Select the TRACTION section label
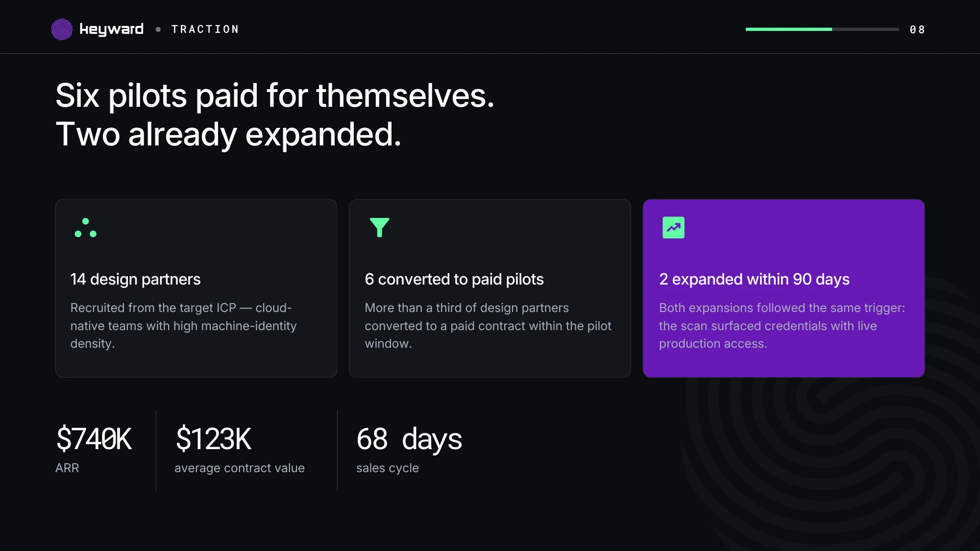The image size is (980, 551). click(x=205, y=29)
